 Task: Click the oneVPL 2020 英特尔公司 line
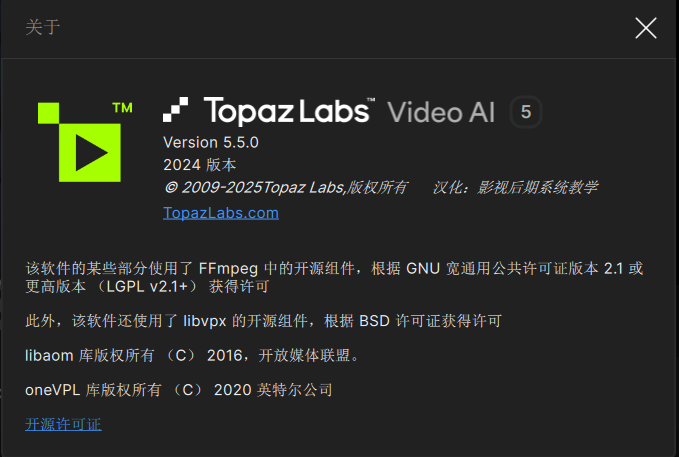point(179,390)
